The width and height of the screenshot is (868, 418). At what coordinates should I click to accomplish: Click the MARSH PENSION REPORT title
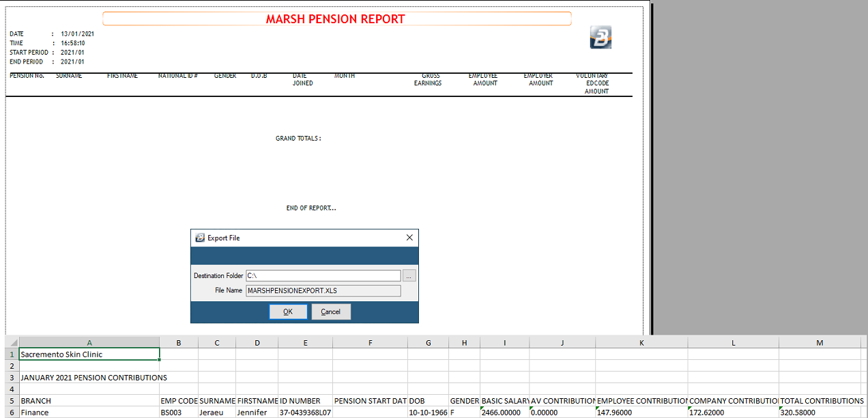click(x=336, y=19)
